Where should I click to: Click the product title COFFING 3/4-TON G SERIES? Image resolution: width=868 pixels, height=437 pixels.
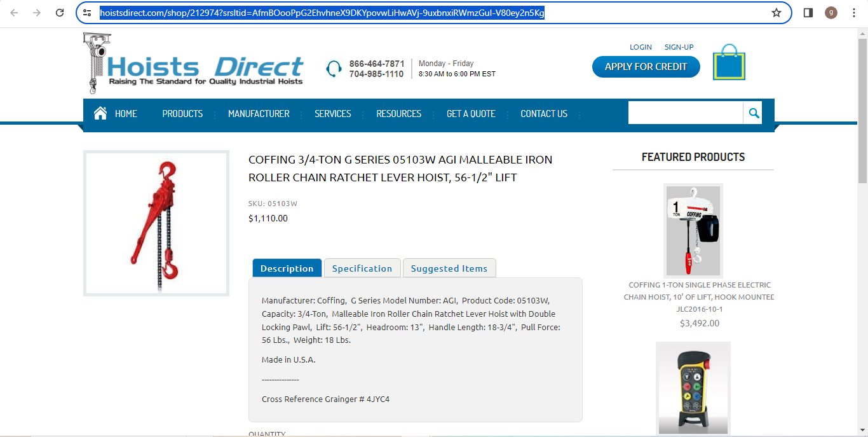400,169
